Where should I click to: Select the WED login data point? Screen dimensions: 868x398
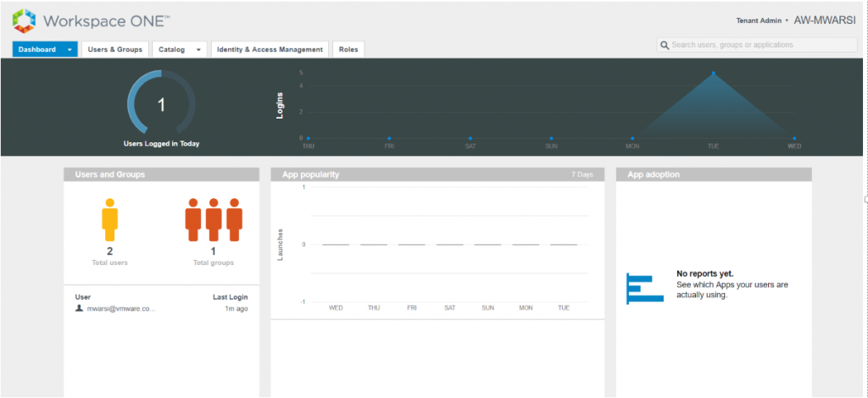click(793, 138)
